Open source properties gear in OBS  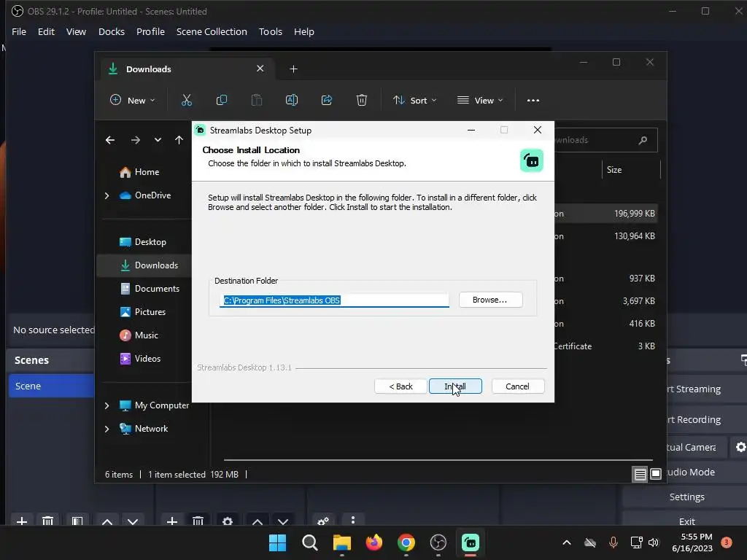click(x=228, y=521)
